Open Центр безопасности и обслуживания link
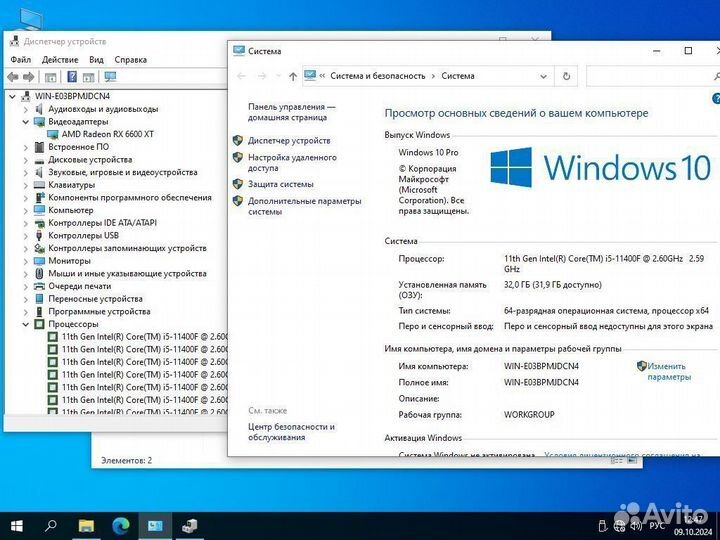720x540 pixels. pyautogui.click(x=291, y=432)
